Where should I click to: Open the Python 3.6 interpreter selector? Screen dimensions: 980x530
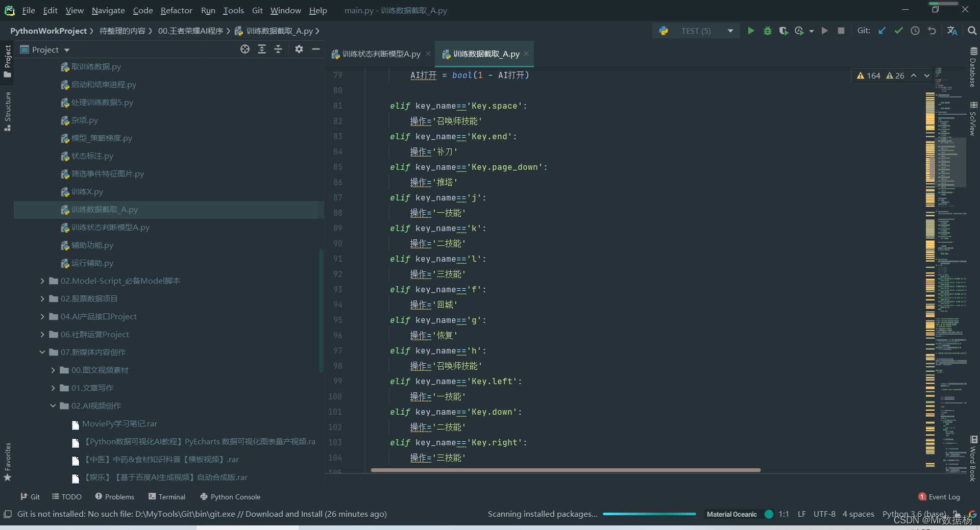click(x=915, y=514)
